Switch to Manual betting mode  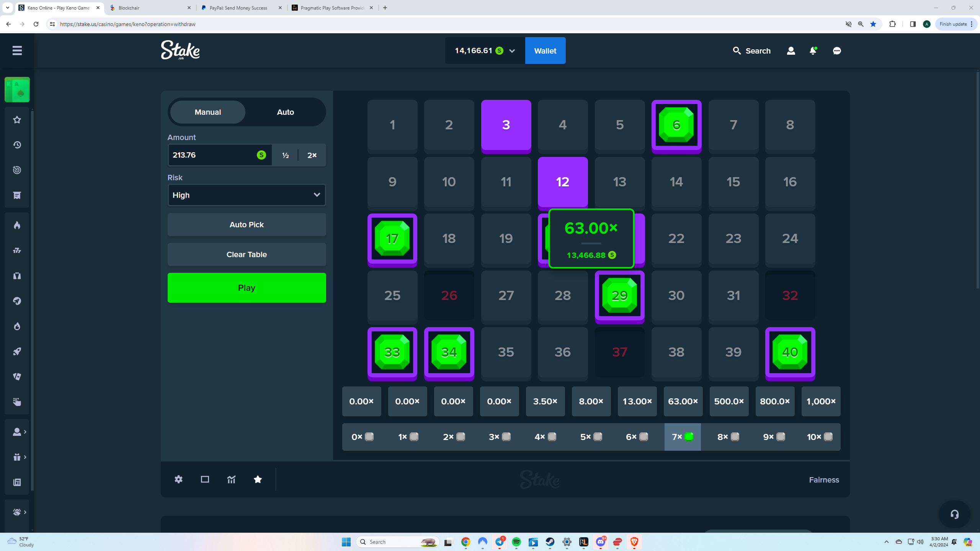tap(208, 112)
